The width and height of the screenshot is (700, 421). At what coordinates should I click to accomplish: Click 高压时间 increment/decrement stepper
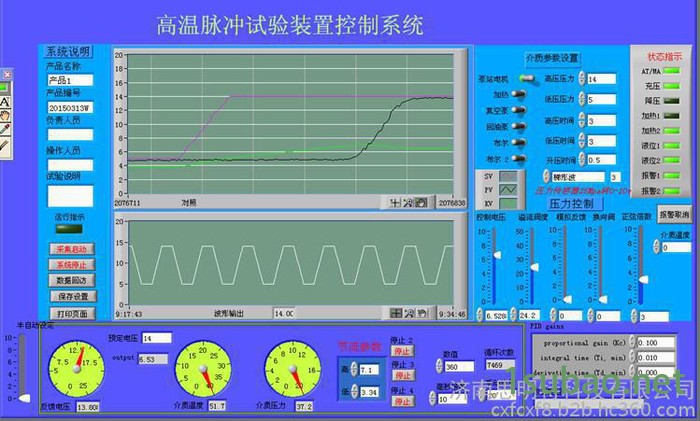point(582,120)
